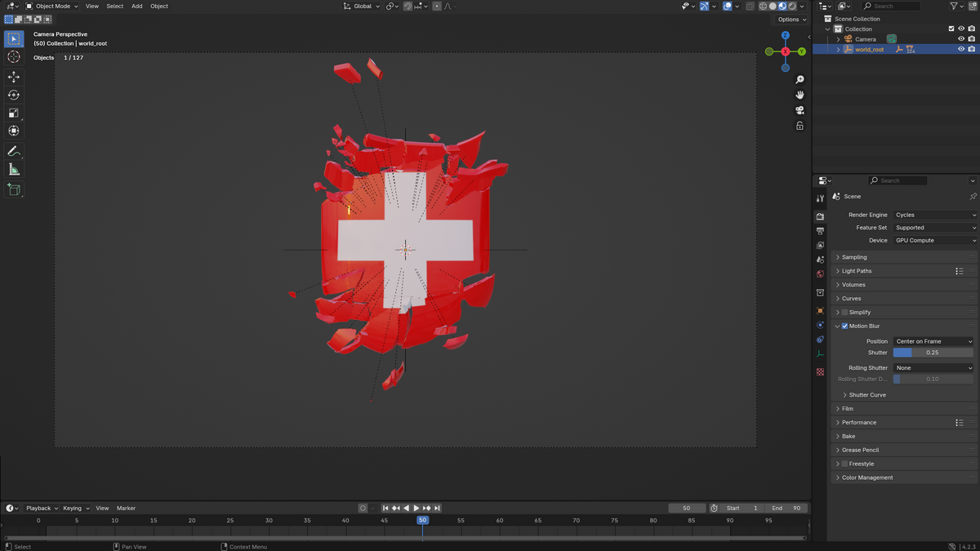Open the Marker menu in the timeline
The image size is (980, 551).
coord(126,508)
